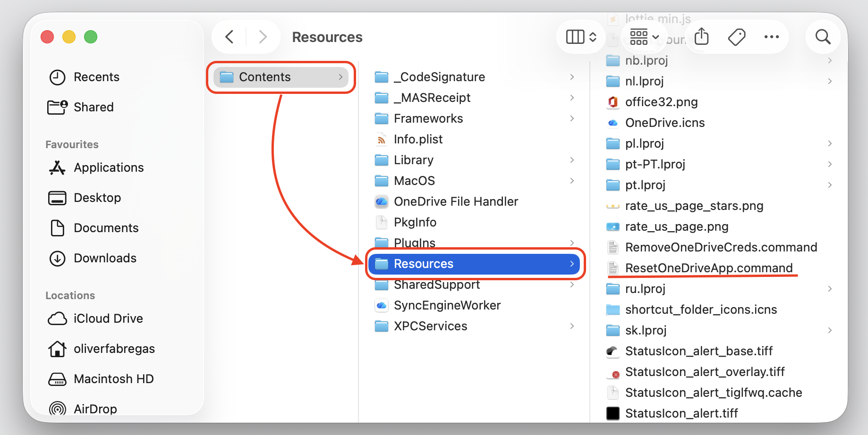Select the SharedSupport folder
The height and width of the screenshot is (435, 868).
(x=474, y=284)
